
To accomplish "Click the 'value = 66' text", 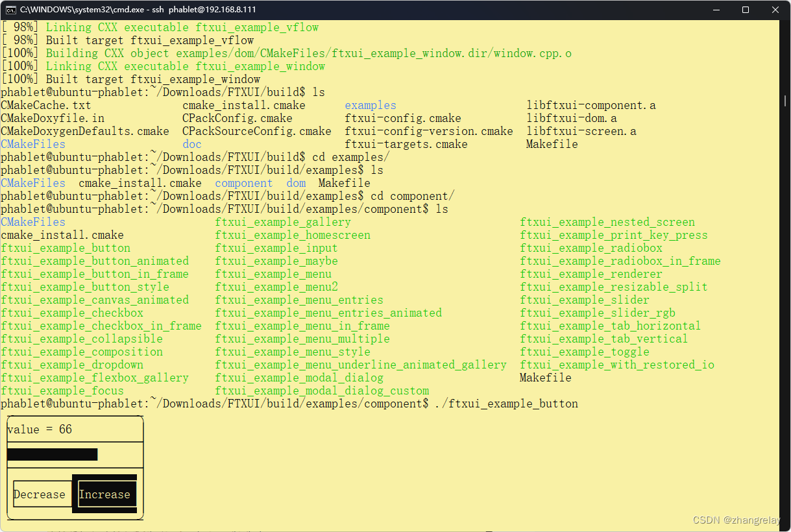I will click(x=40, y=429).
